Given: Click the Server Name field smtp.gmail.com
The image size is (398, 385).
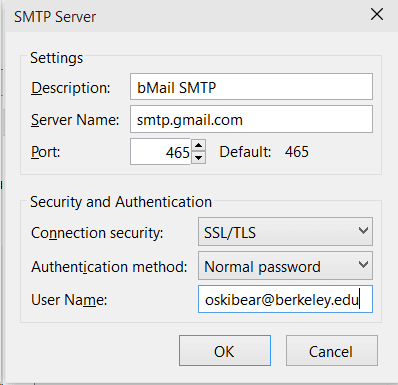Looking at the screenshot, I should click(251, 119).
